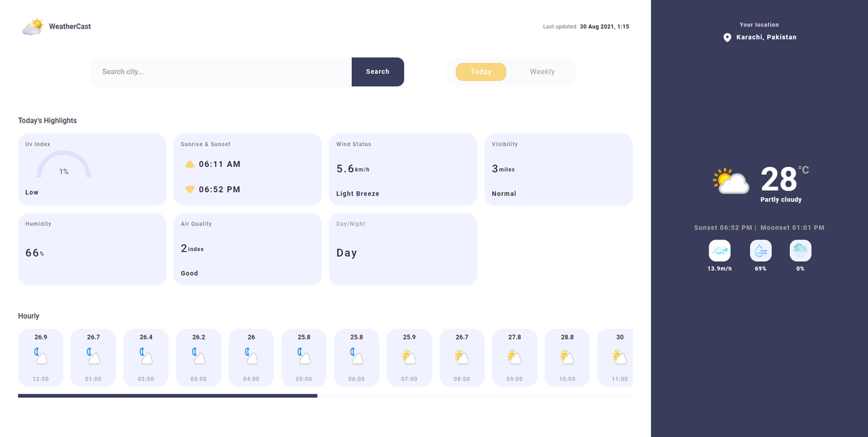Image resolution: width=868 pixels, height=437 pixels.
Task: Click the hourly forecast horizontal scrollbar thumb
Action: (167, 396)
